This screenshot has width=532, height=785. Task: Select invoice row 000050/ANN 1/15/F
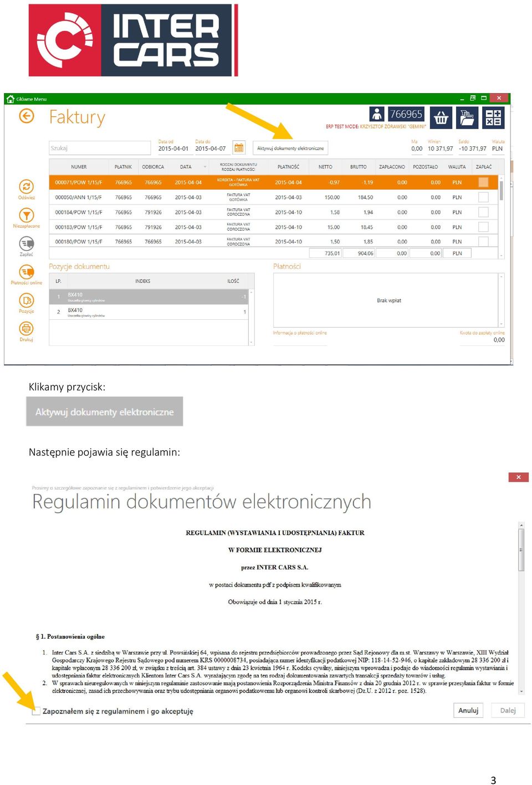(x=274, y=197)
